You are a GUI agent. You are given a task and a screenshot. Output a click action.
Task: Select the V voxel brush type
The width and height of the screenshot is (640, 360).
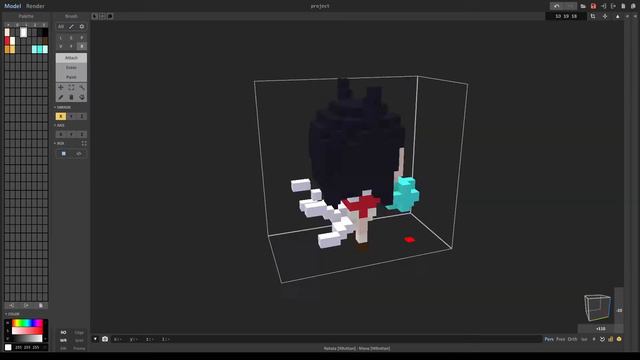click(61, 47)
